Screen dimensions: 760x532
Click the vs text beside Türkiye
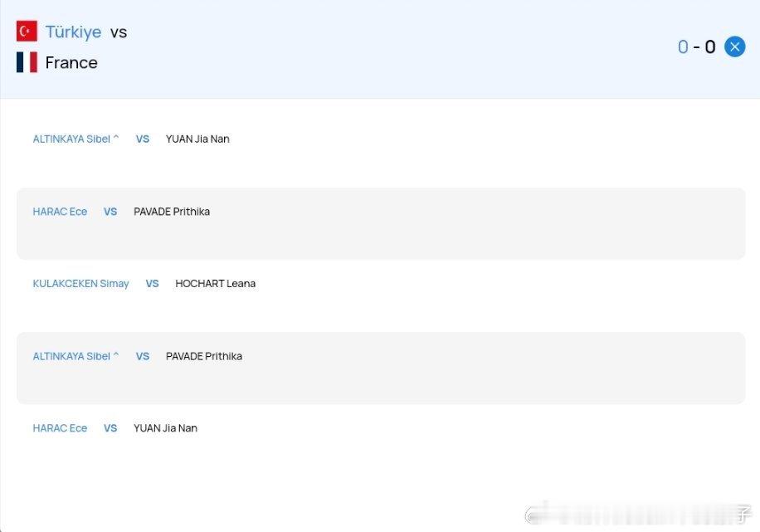(x=119, y=32)
